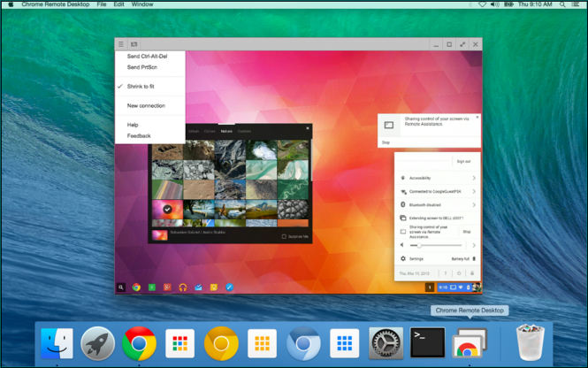Image resolution: width=588 pixels, height=368 pixels.
Task: Click the headphones music app on the remote shelf
Action: (183, 287)
